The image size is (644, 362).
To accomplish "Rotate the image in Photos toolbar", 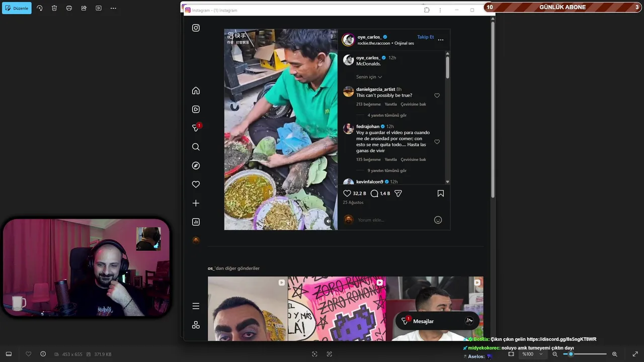I will (40, 8).
